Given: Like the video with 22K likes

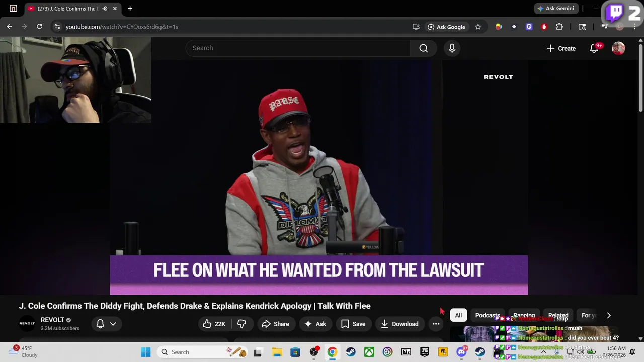Looking at the screenshot, I should [x=214, y=324].
